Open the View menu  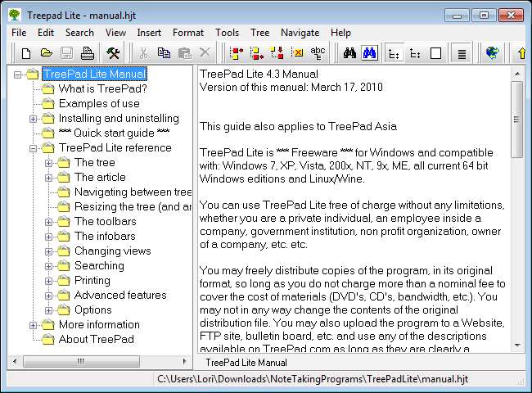115,33
